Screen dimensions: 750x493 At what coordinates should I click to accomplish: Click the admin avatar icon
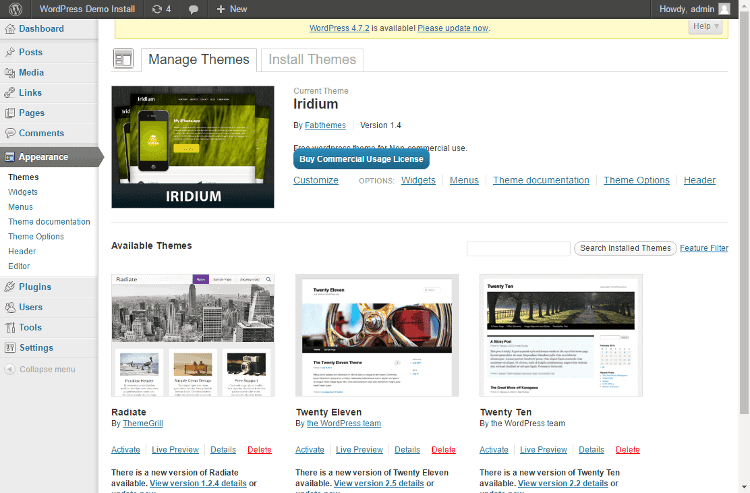[x=724, y=9]
